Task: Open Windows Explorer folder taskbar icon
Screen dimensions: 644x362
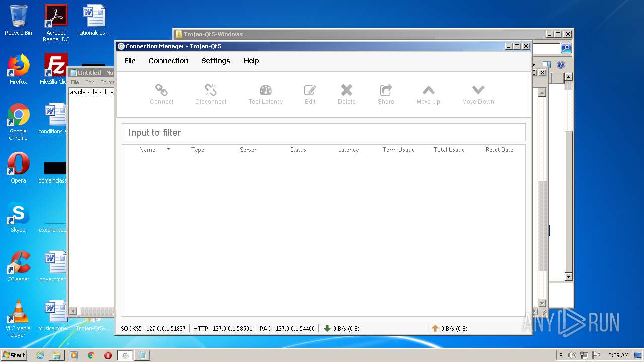Action: click(57, 355)
